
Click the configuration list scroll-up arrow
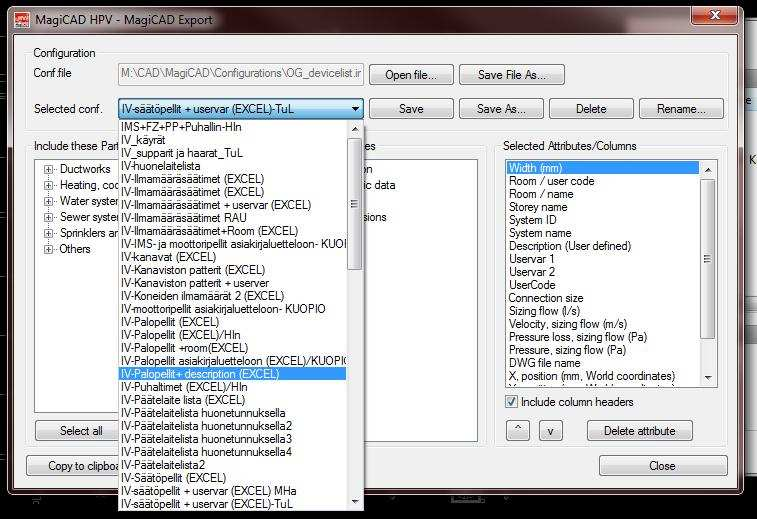tap(355, 129)
